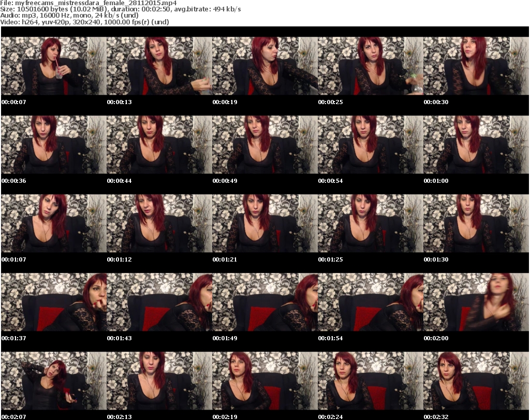530x420 pixels.
Task: Pick the 00:02:07 timestamp label
Action: [x=14, y=417]
